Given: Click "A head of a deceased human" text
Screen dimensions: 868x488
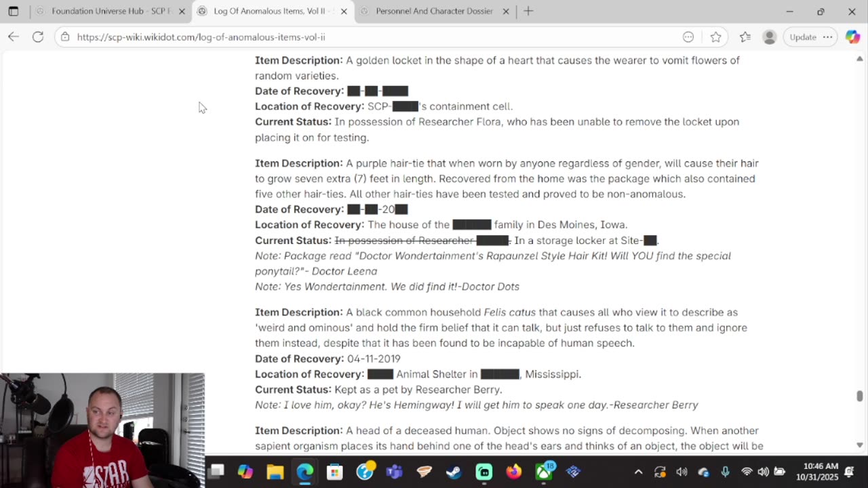Looking at the screenshot, I should 416,430.
